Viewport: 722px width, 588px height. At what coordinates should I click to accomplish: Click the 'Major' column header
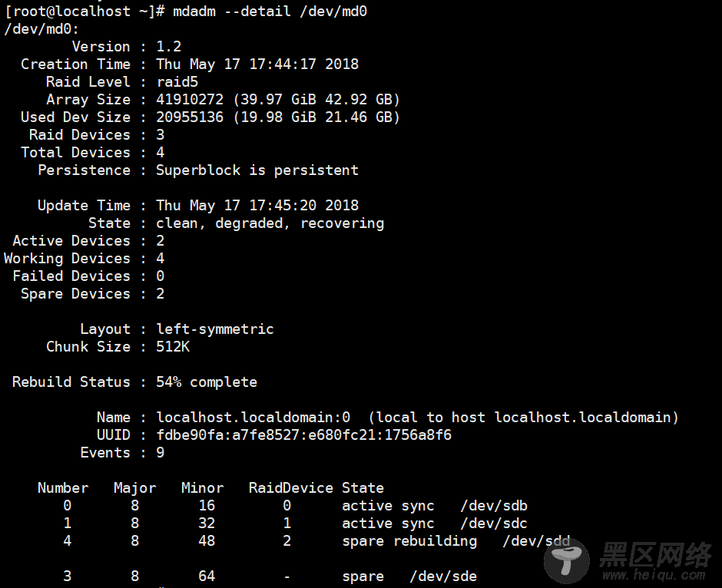(135, 487)
